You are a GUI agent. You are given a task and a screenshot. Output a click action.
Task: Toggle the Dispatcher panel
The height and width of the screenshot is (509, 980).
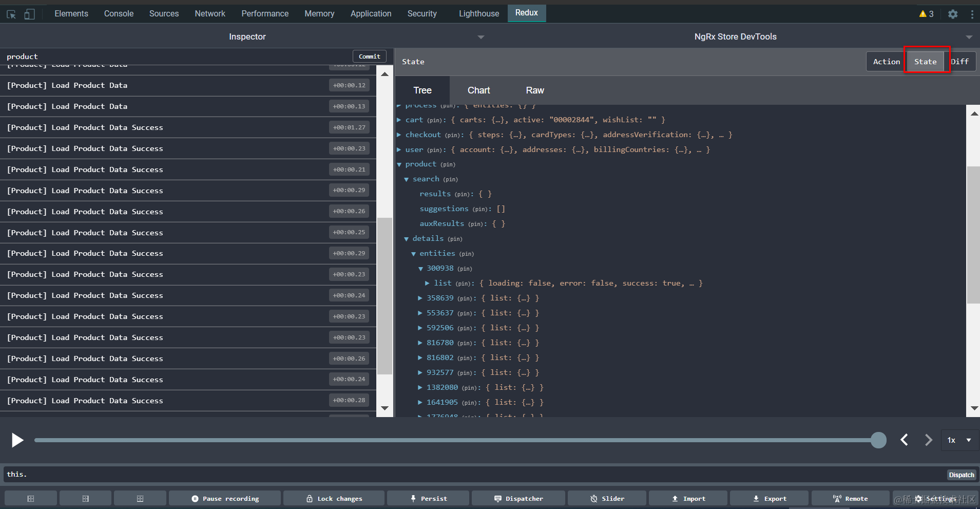click(518, 498)
